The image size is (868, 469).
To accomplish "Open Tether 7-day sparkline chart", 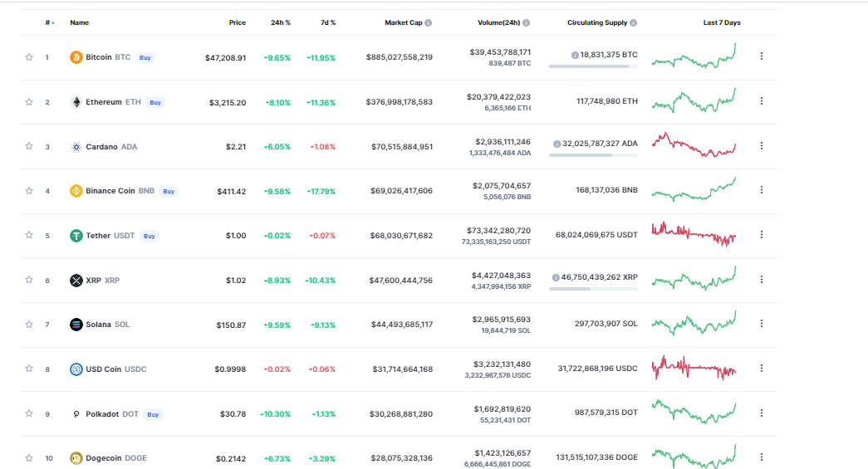I will 694,234.
